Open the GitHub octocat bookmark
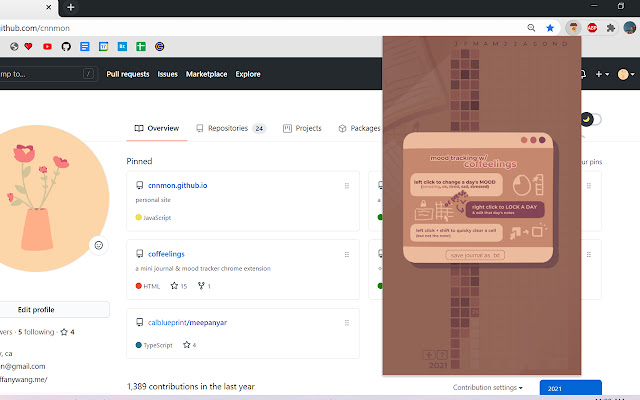Screen dimensions: 640x400 pos(66,47)
